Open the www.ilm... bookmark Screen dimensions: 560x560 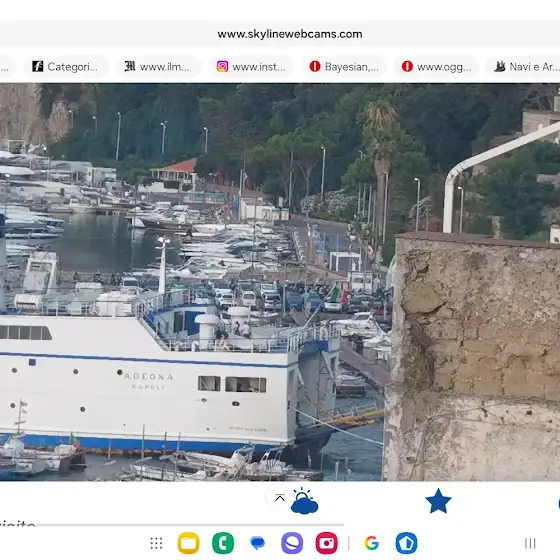pyautogui.click(x=158, y=67)
